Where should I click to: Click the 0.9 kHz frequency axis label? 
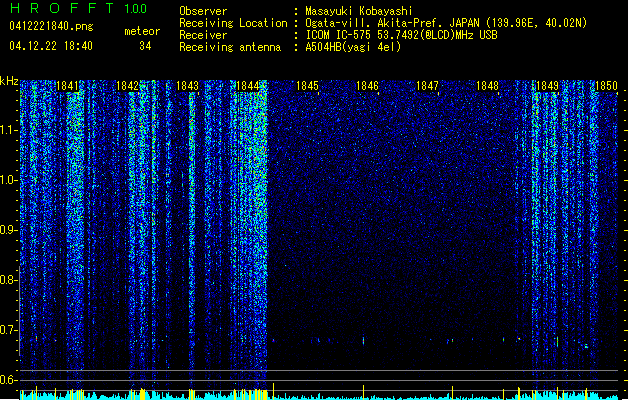point(9,230)
